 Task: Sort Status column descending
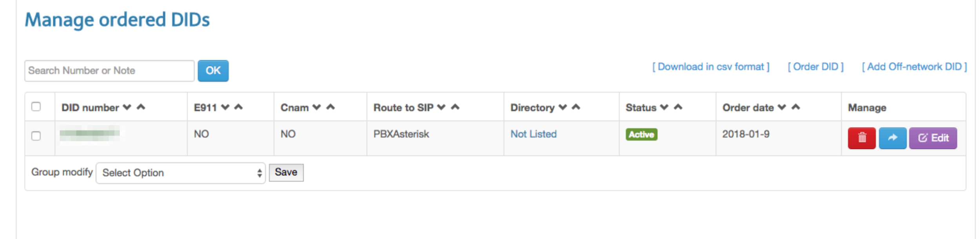click(x=664, y=107)
